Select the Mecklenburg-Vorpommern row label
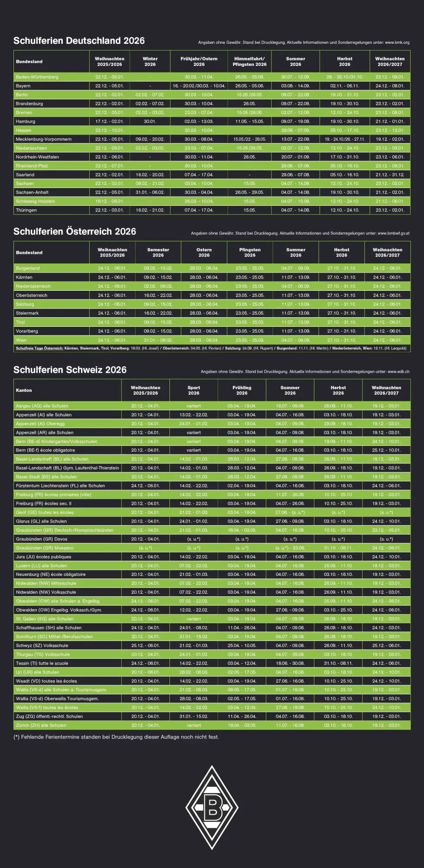The height and width of the screenshot is (868, 424). pyautogui.click(x=44, y=139)
